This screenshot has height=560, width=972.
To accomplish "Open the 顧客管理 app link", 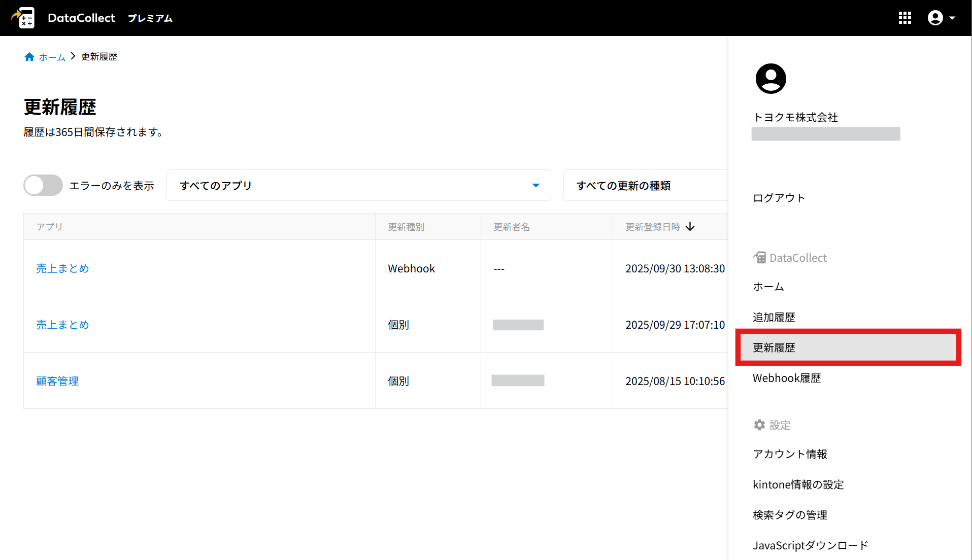I will click(57, 381).
